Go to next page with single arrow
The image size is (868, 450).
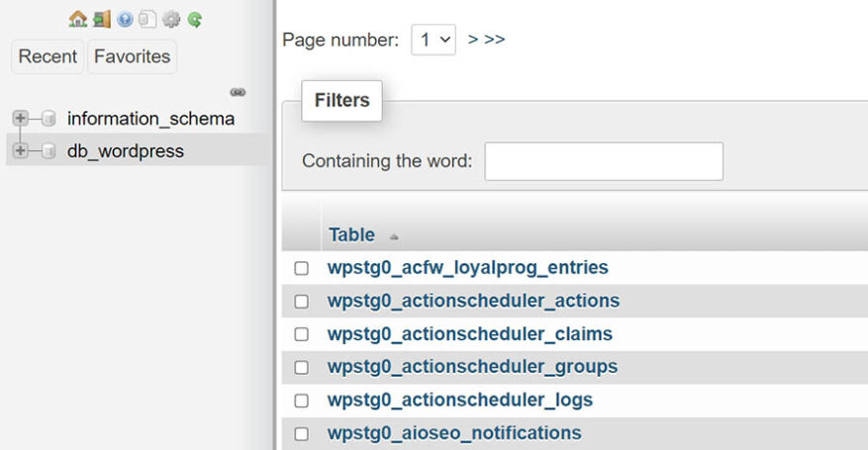tap(473, 40)
